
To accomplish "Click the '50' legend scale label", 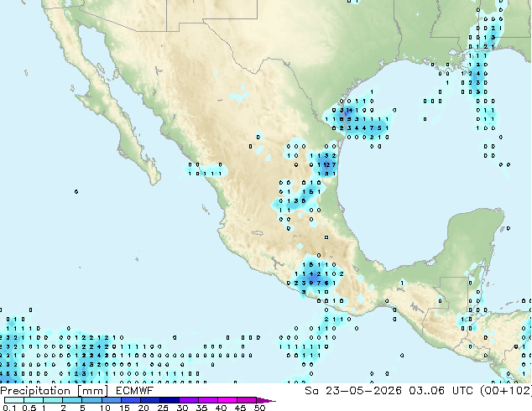I will tap(259, 408).
